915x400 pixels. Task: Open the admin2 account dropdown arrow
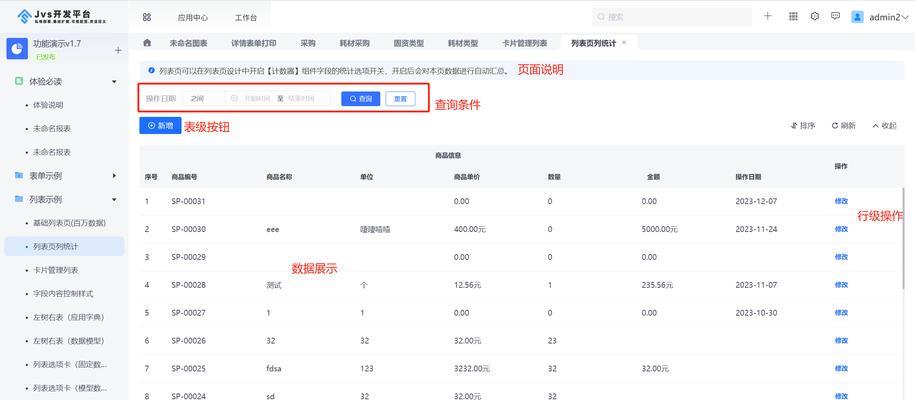(x=905, y=18)
